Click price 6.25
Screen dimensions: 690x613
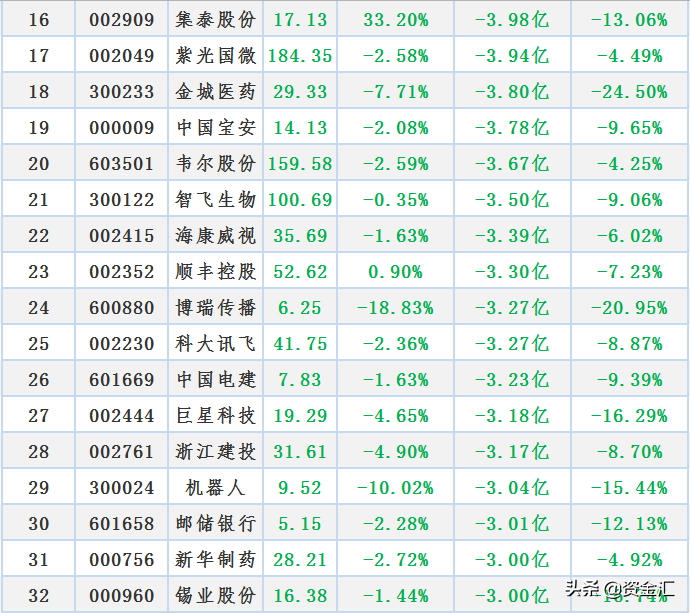pos(300,308)
